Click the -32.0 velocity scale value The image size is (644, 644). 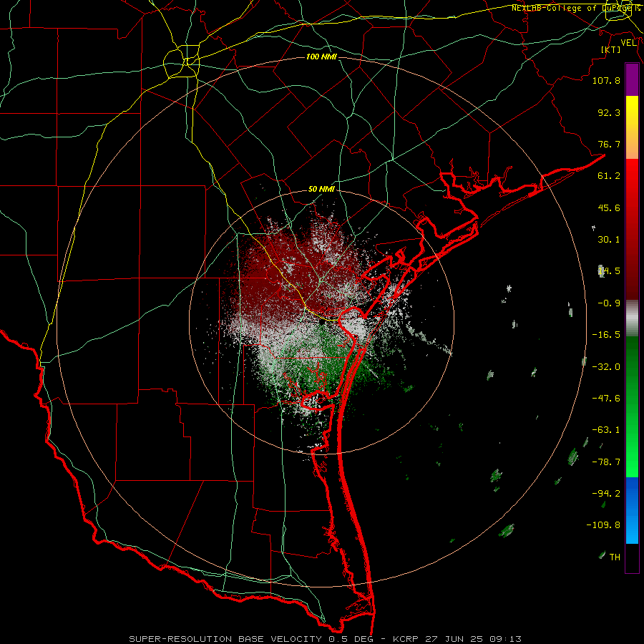[x=606, y=367]
